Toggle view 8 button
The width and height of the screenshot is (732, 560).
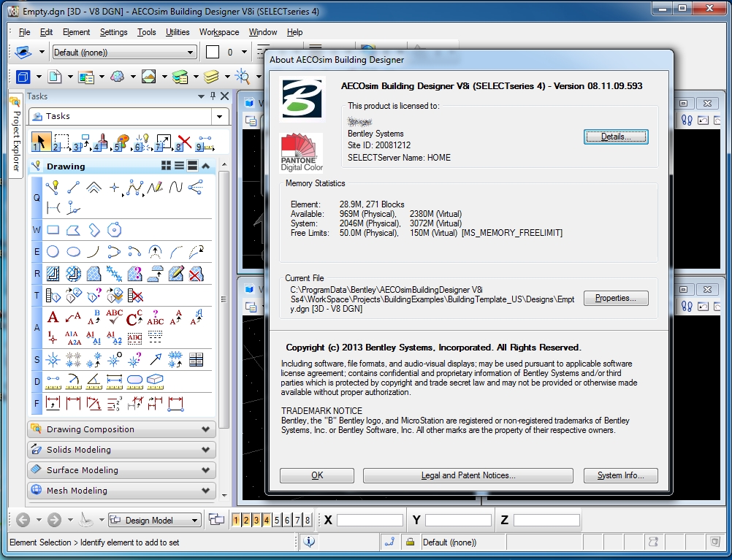point(308,520)
